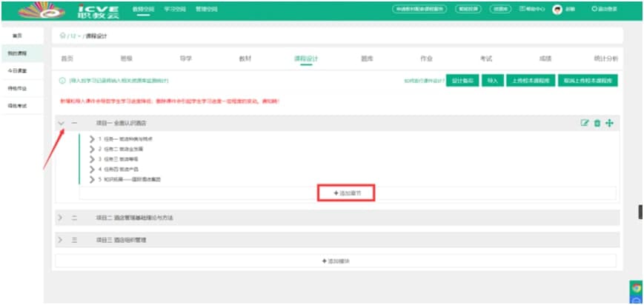The height and width of the screenshot is (305, 644).
Task: Go to 首页 in the left sidebar
Action: [x=17, y=36]
